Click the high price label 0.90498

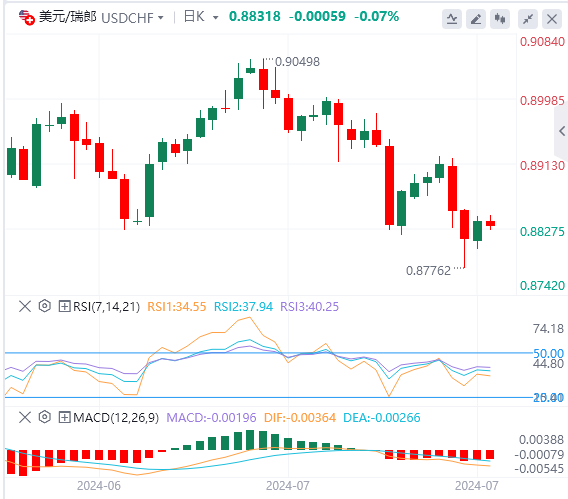click(x=297, y=62)
